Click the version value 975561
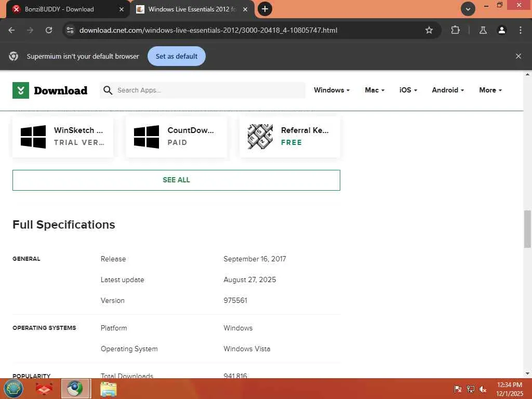Image resolution: width=532 pixels, height=399 pixels. [x=235, y=300]
